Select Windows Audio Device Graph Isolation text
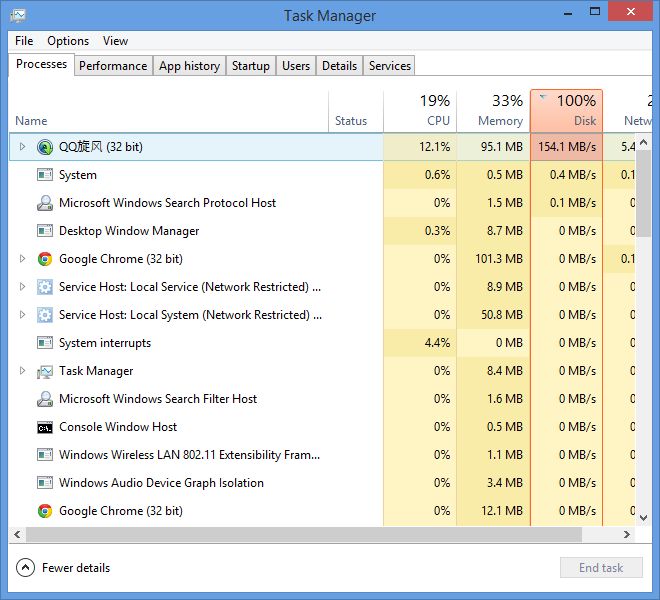Screen dimensions: 660x600 click(x=161, y=483)
